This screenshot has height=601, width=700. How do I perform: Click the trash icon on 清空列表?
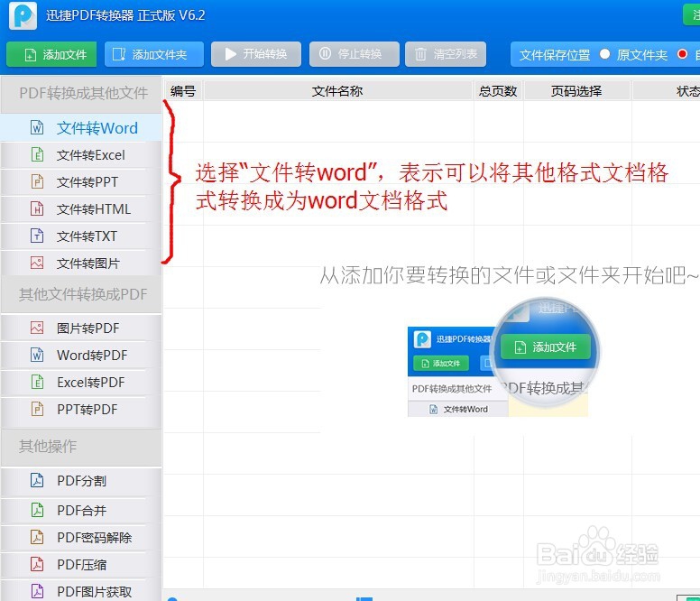point(420,54)
